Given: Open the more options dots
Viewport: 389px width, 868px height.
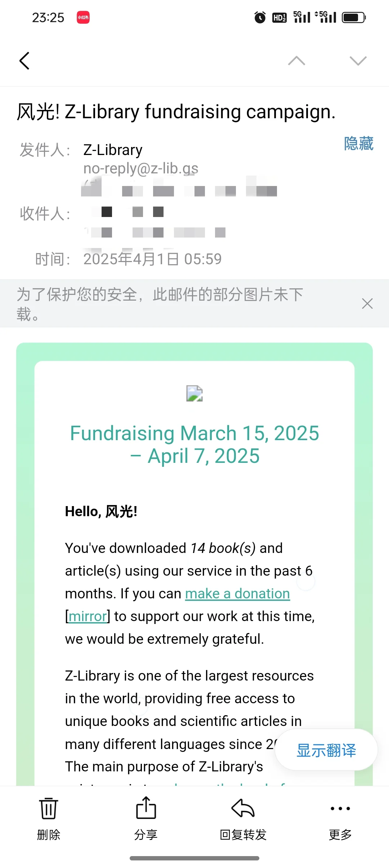Looking at the screenshot, I should pyautogui.click(x=340, y=809).
